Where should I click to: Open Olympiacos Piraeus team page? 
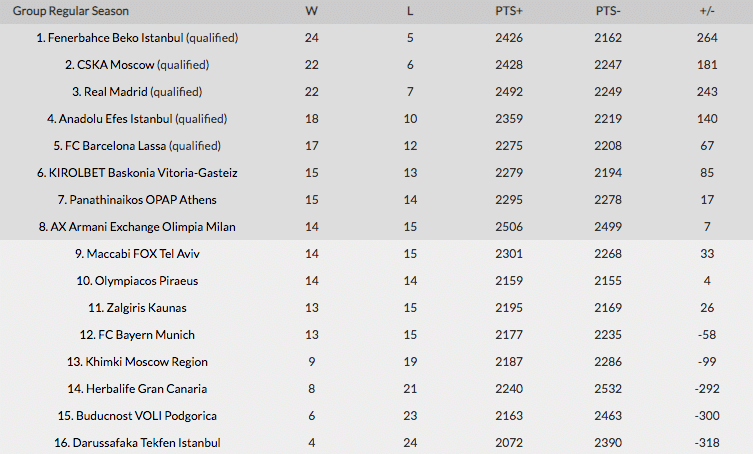click(146, 281)
